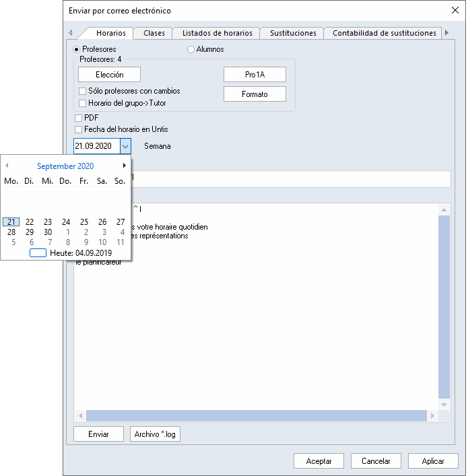Select day 30 in the calendar
The height and width of the screenshot is (476, 466).
click(48, 232)
